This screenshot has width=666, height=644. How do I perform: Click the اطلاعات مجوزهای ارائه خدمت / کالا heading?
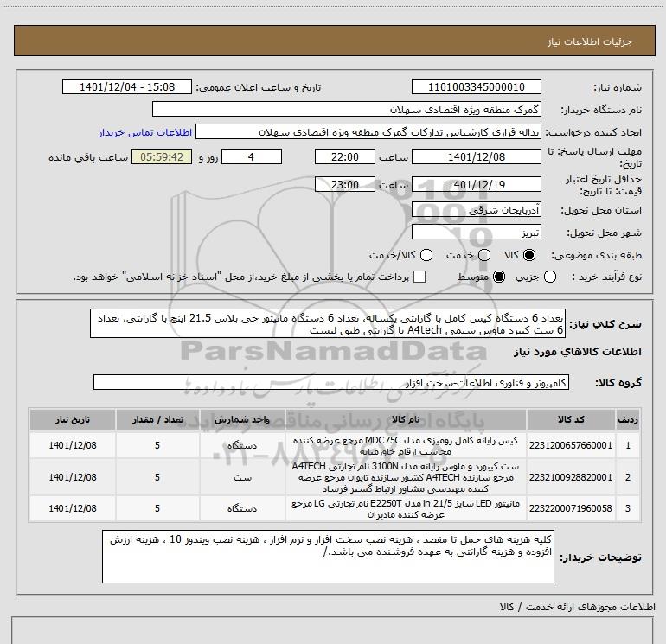577,607
